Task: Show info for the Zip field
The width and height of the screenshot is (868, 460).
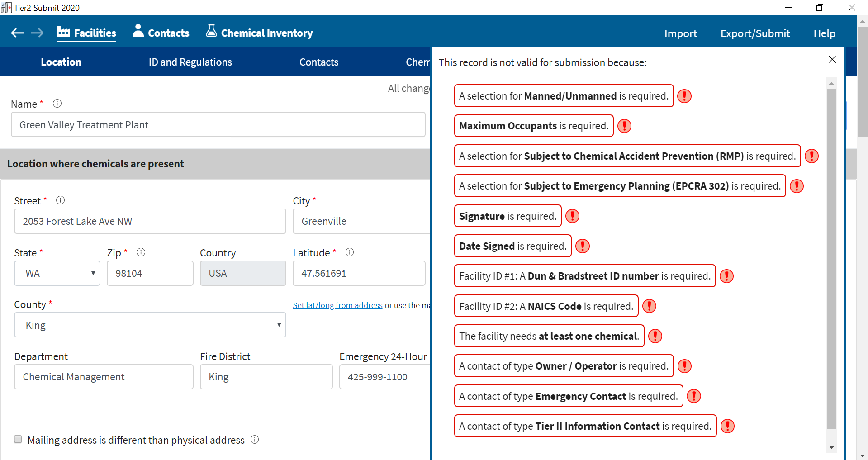Action: click(x=141, y=252)
